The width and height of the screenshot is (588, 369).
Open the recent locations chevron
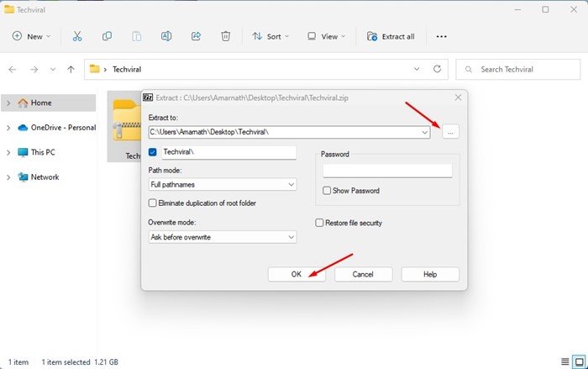tap(53, 70)
